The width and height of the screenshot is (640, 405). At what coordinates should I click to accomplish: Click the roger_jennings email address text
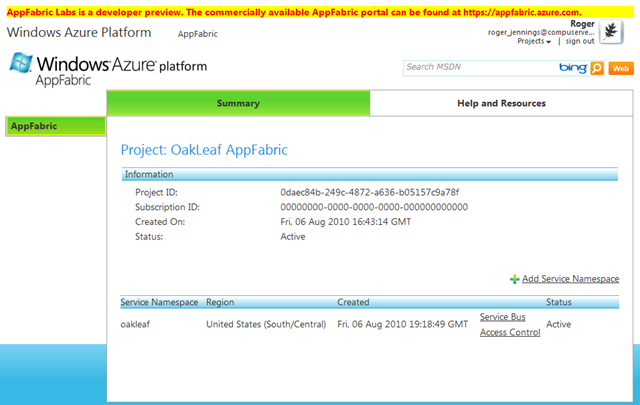click(x=538, y=31)
